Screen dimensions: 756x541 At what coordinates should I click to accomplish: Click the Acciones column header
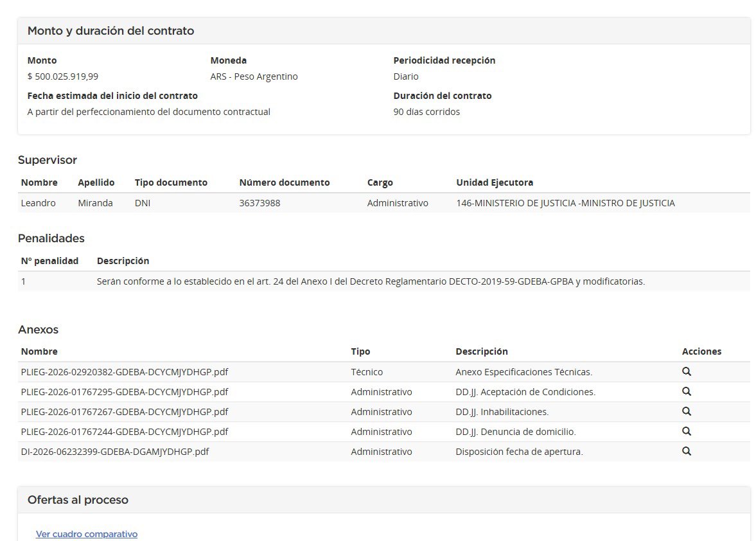[701, 351]
